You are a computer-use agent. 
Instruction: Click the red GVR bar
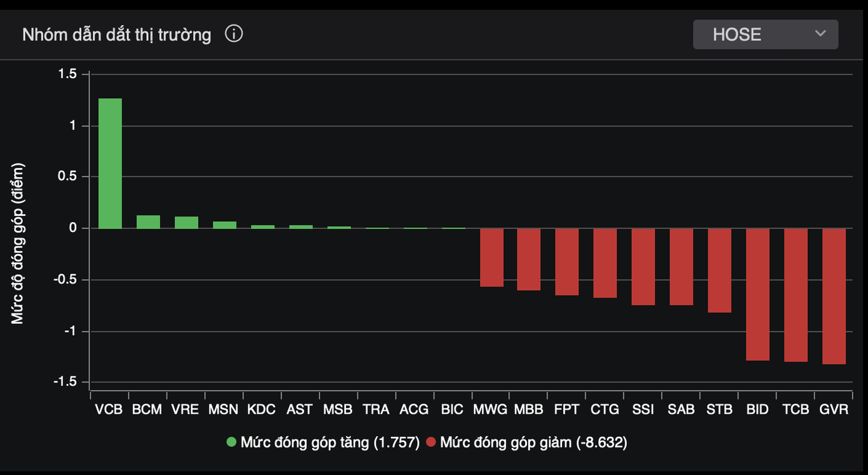(834, 296)
